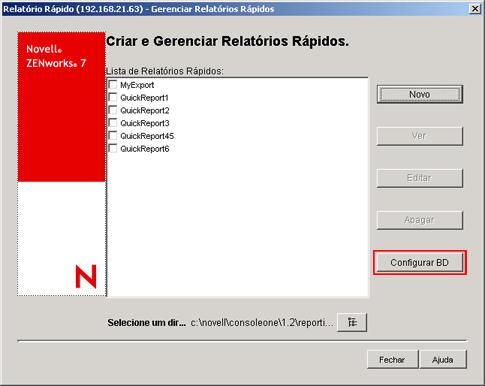The width and height of the screenshot is (485, 386).
Task: Tick the QuickReport2 checkbox
Action: tap(113, 110)
